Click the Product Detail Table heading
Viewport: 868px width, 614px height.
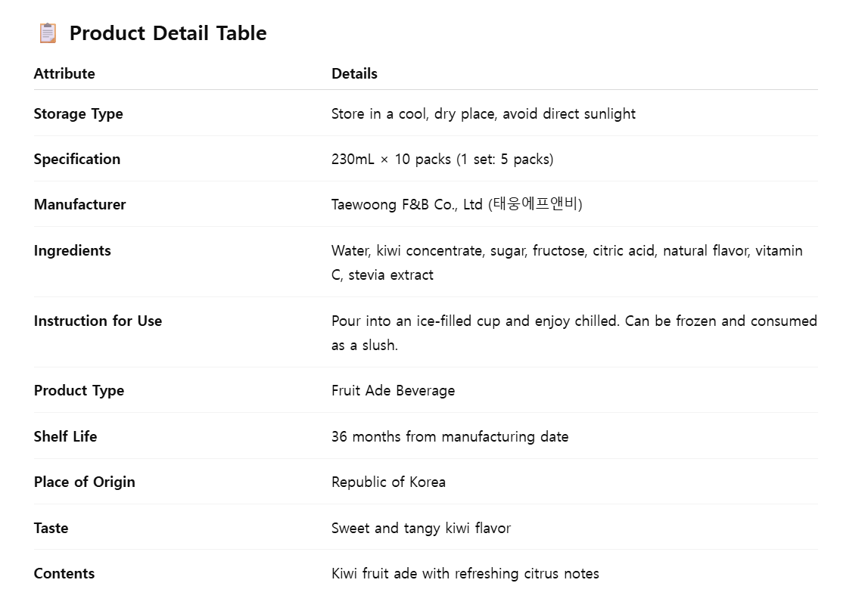pyautogui.click(x=167, y=33)
